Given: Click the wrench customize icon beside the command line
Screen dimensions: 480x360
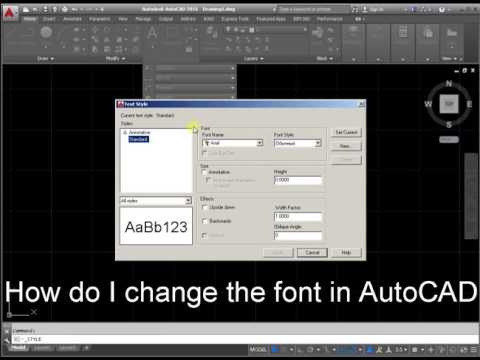Looking at the screenshot, I should [x=7, y=340].
